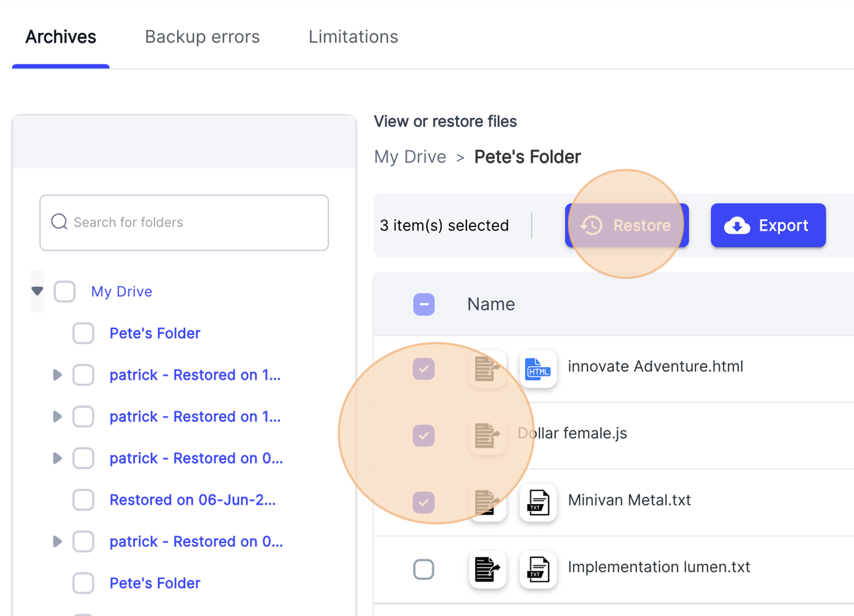The image size is (854, 616).
Task: Toggle the select-all checkbox in the Name header
Action: pos(424,304)
